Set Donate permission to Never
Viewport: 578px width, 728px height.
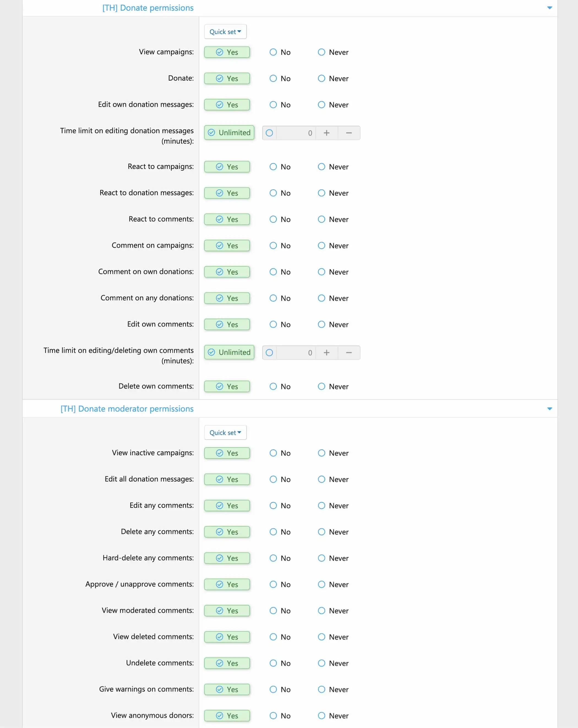click(321, 78)
